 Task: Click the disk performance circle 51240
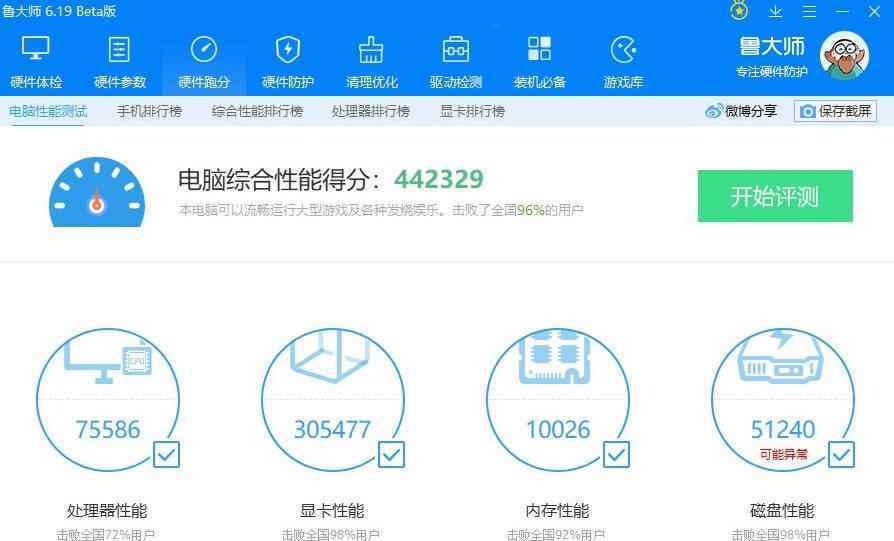pyautogui.click(x=783, y=400)
